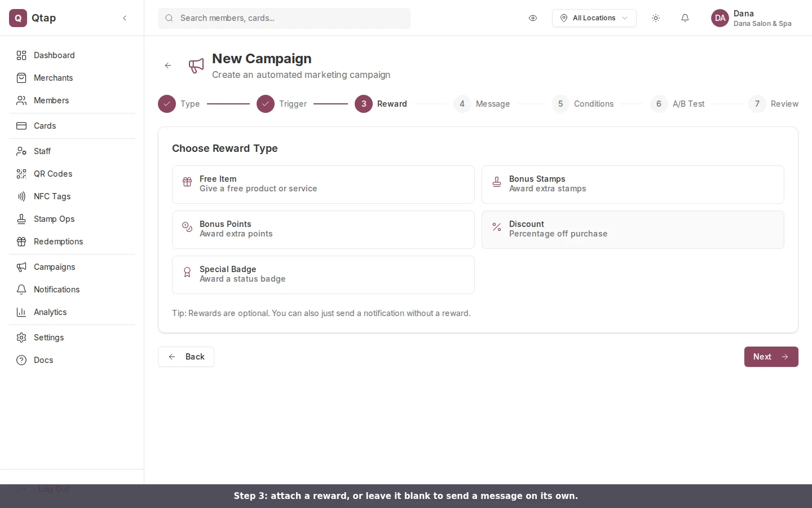The height and width of the screenshot is (508, 812).
Task: Collapse the sidebar with the chevron
Action: point(125,18)
